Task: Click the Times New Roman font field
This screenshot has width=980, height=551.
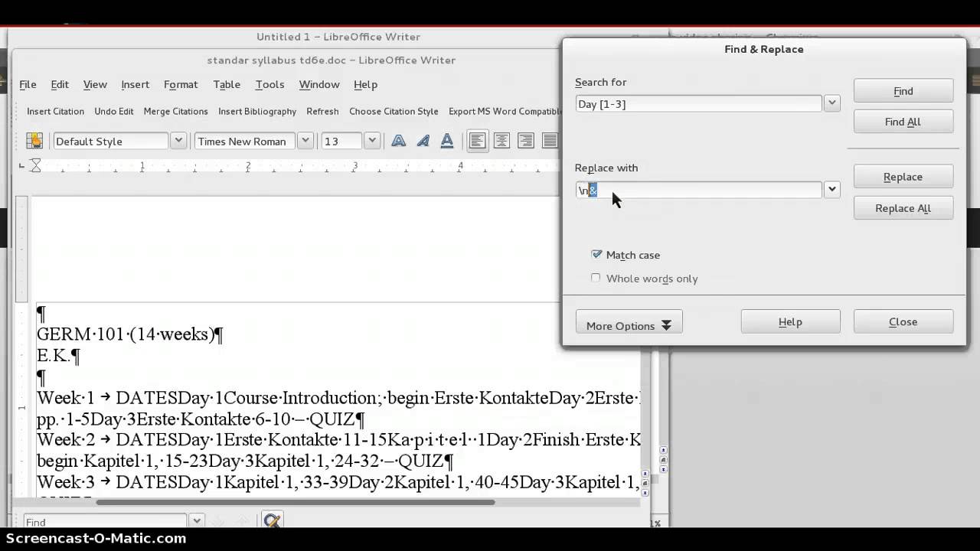Action: [x=245, y=141]
